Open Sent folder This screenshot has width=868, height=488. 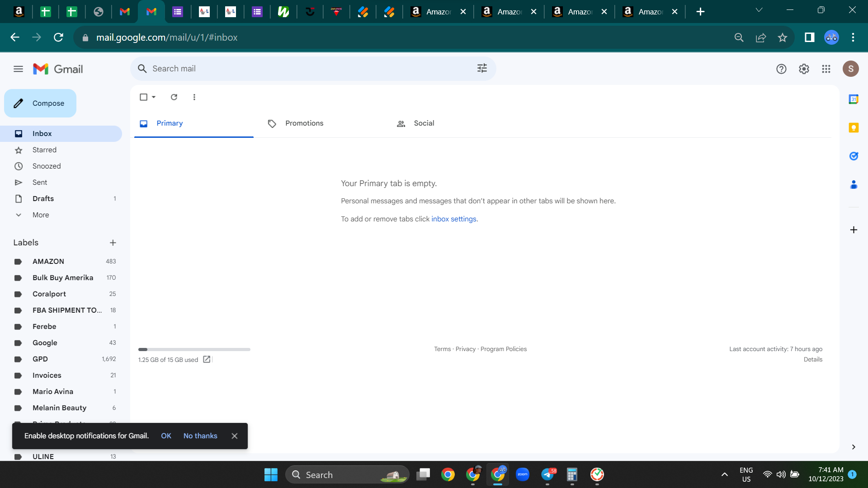tap(61, 183)
